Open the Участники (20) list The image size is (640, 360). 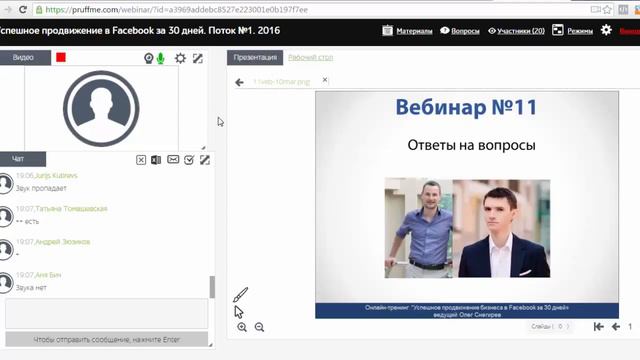tap(521, 31)
